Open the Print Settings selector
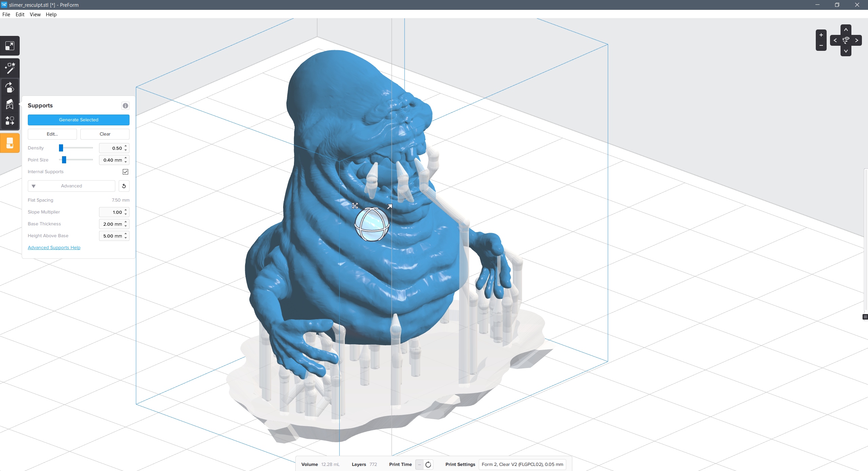868x471 pixels. point(522,465)
